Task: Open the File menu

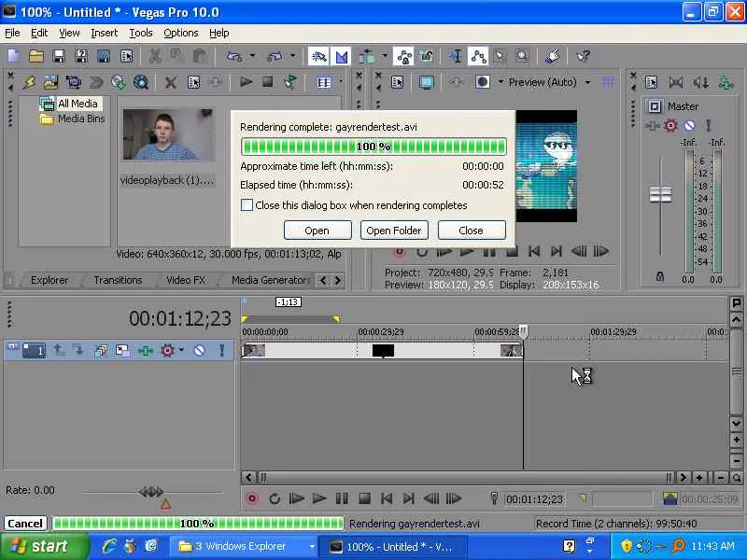Action: point(12,33)
